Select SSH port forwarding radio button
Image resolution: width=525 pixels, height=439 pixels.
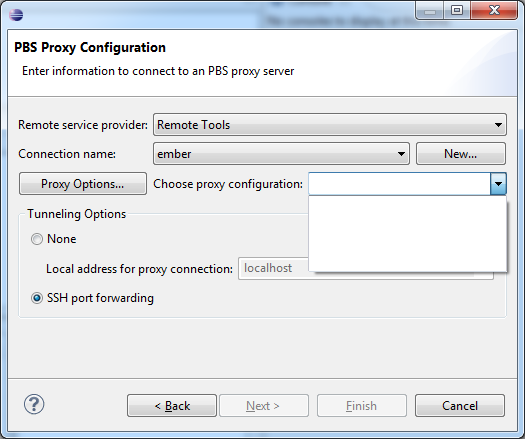pos(37,298)
